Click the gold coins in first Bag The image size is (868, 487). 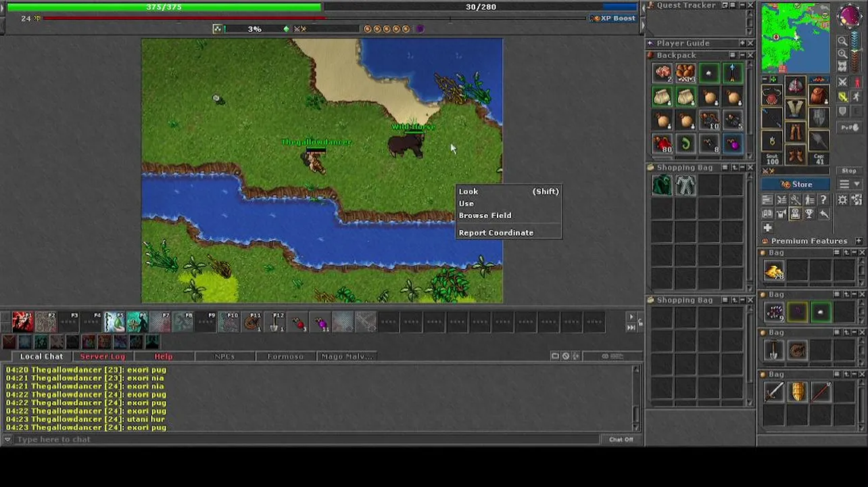[x=774, y=272]
